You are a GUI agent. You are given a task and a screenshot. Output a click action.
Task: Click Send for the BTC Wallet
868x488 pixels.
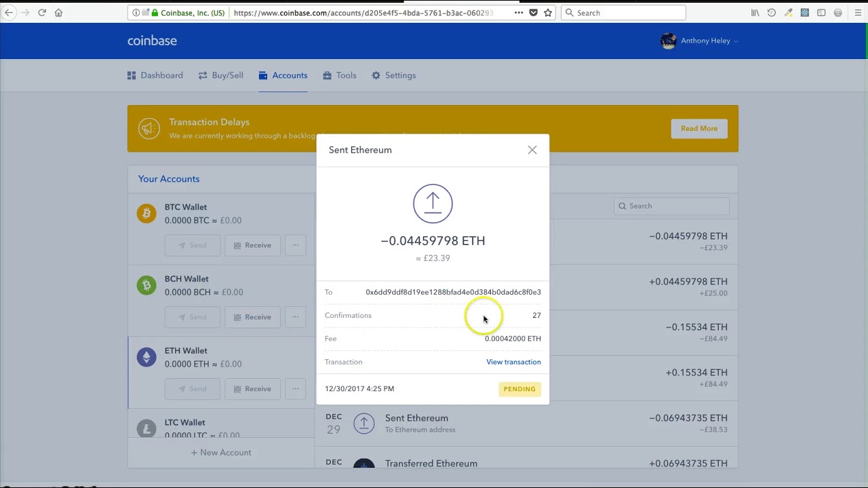[x=193, y=245]
